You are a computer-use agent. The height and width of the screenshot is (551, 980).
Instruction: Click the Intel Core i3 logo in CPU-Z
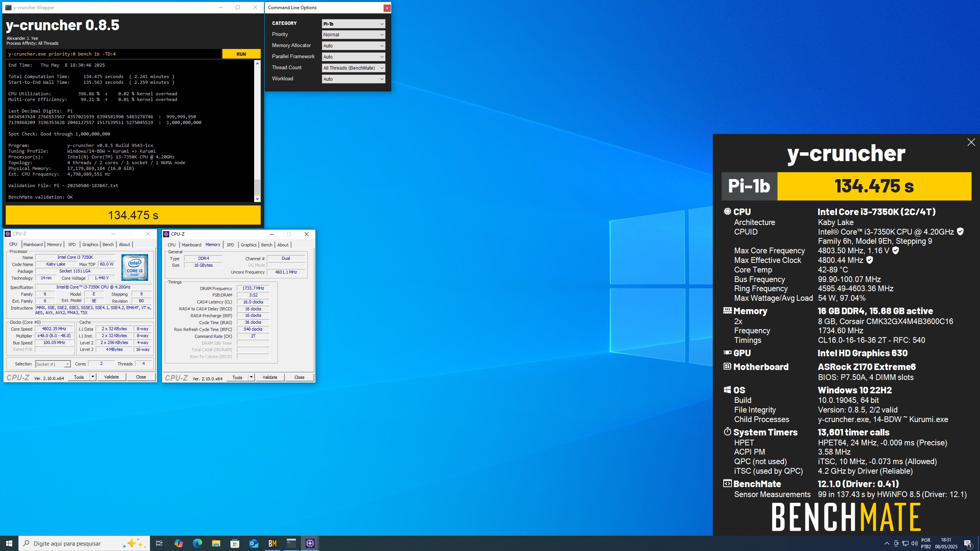pos(134,267)
